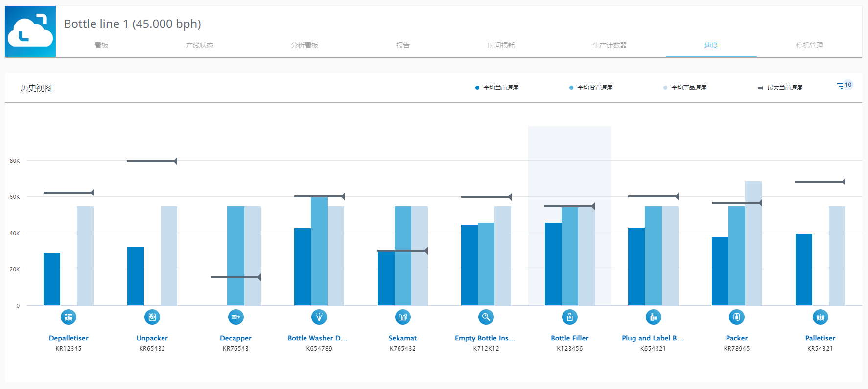Viewport: 868px width, 389px height.
Task: Click the Empty Bottle Inspector magnifier icon
Action: click(486, 317)
